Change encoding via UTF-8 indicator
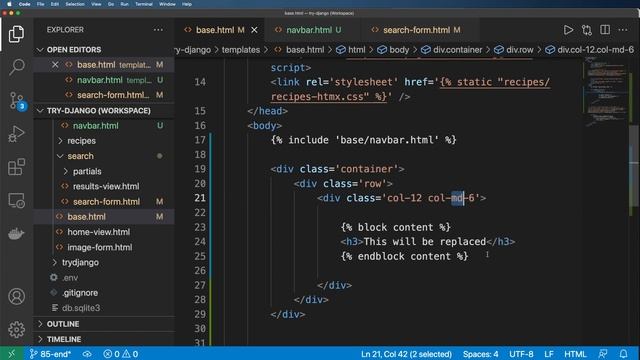Viewport: 640px width, 360px height. point(521,354)
